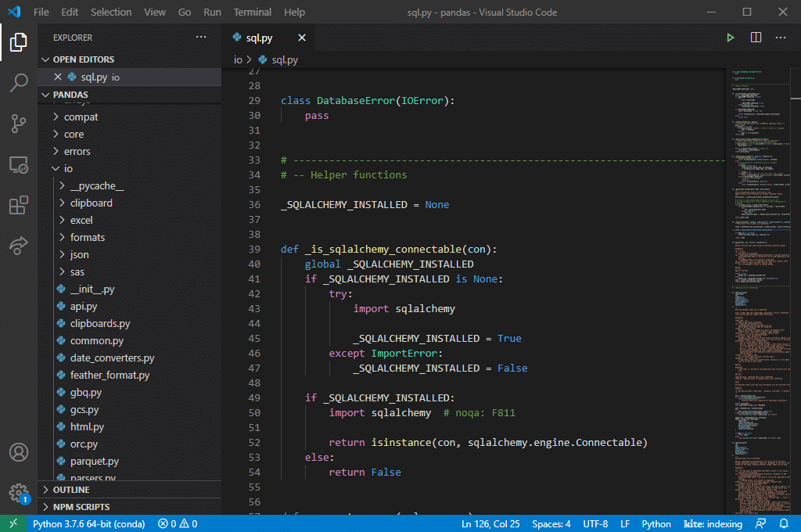Open the Extensions view
This screenshot has width=801, height=532.
[19, 205]
